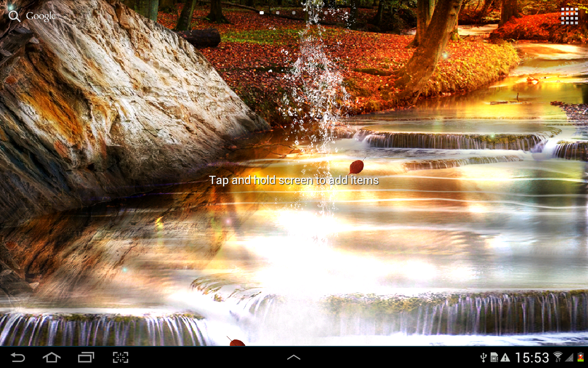588x368 pixels.
Task: Tap the Home navigation button
Action: [51, 357]
